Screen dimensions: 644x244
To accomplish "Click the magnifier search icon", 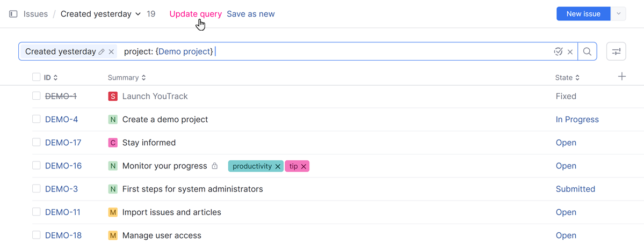I will (587, 51).
